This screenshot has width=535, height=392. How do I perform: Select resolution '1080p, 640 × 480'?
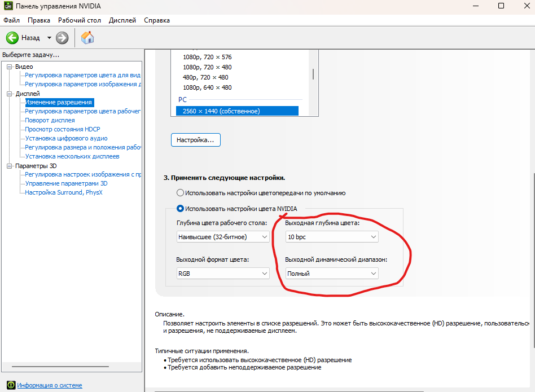pyautogui.click(x=207, y=87)
